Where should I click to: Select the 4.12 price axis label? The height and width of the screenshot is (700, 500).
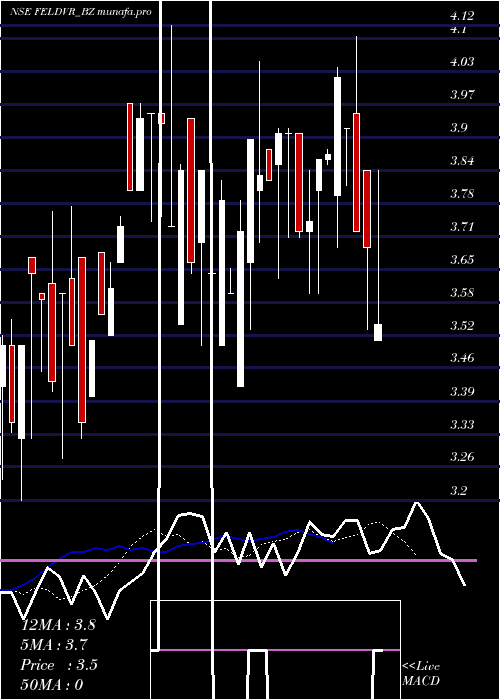462,17
